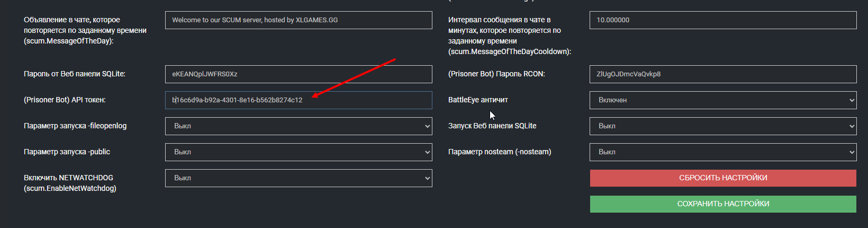The width and height of the screenshot is (868, 228).
Task: Click the "BattleEye античит" label text
Action: pyautogui.click(x=478, y=100)
